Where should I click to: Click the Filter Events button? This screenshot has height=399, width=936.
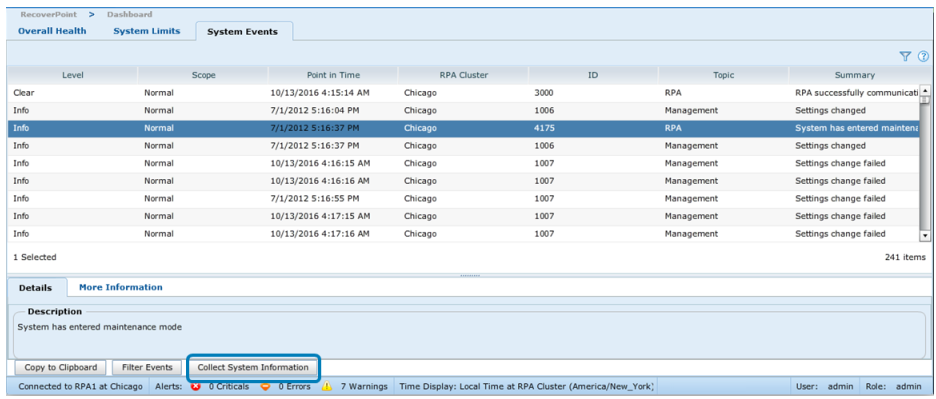(147, 367)
